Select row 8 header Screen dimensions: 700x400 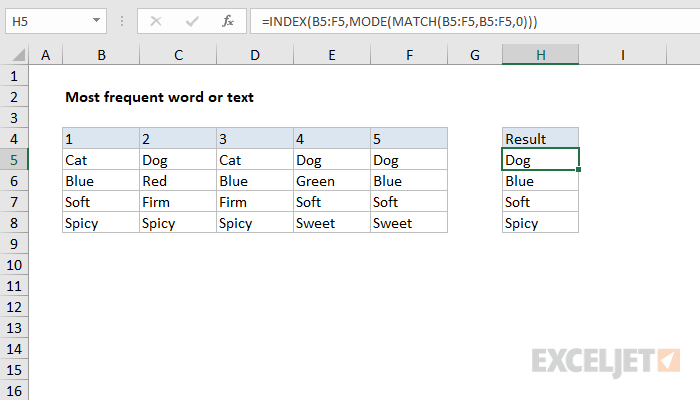(x=14, y=223)
